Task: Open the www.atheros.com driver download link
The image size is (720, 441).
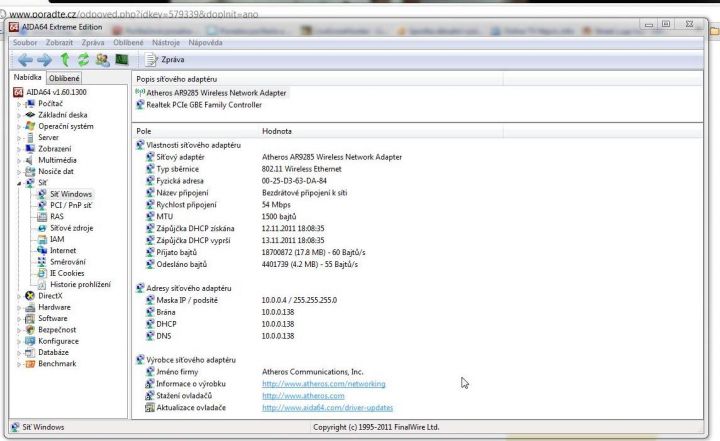Action: [303, 396]
